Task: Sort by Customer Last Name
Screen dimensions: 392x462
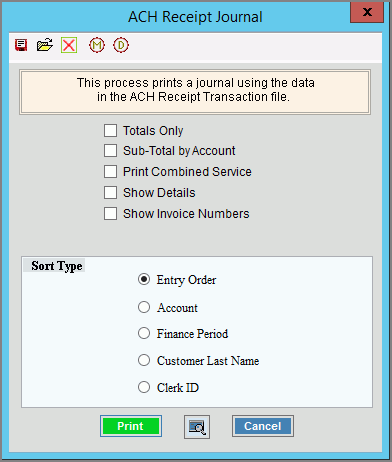Action: pos(144,360)
